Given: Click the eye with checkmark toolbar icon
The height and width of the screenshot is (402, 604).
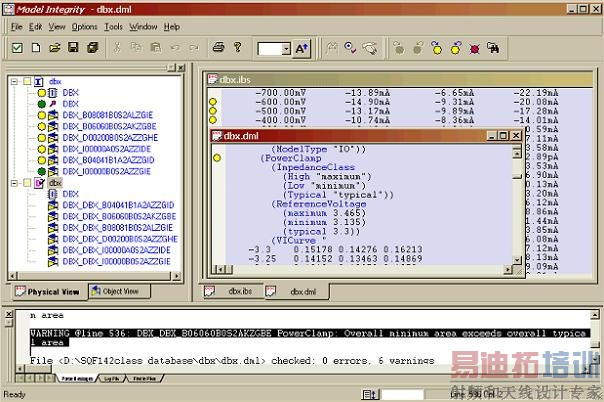Looking at the screenshot, I should 350,48.
